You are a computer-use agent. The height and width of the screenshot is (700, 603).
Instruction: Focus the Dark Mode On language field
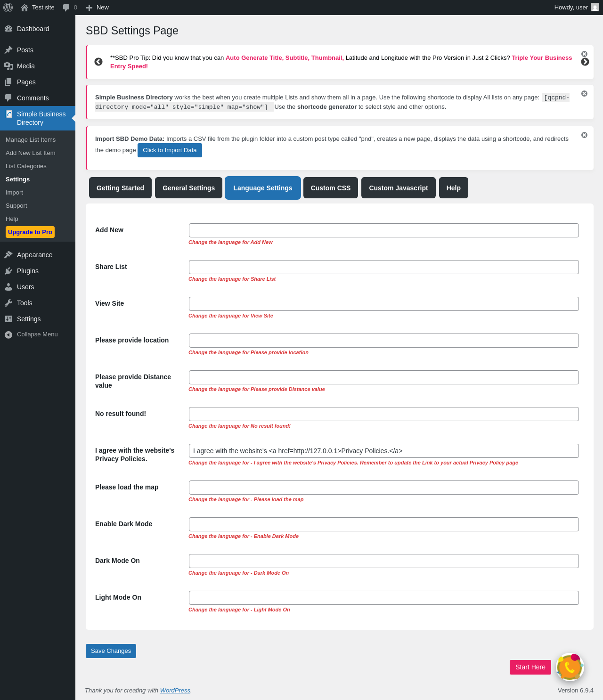[x=384, y=561]
